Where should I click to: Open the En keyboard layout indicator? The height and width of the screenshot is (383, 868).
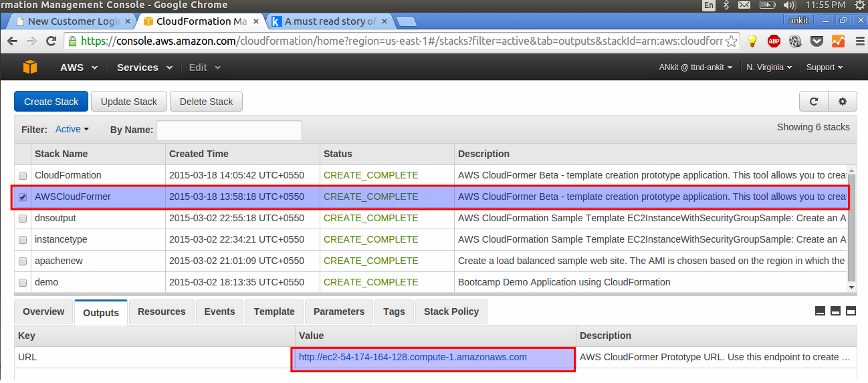coord(709,5)
